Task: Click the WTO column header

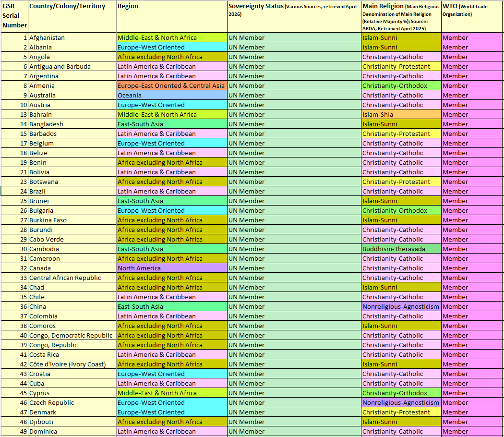Action: pos(472,16)
